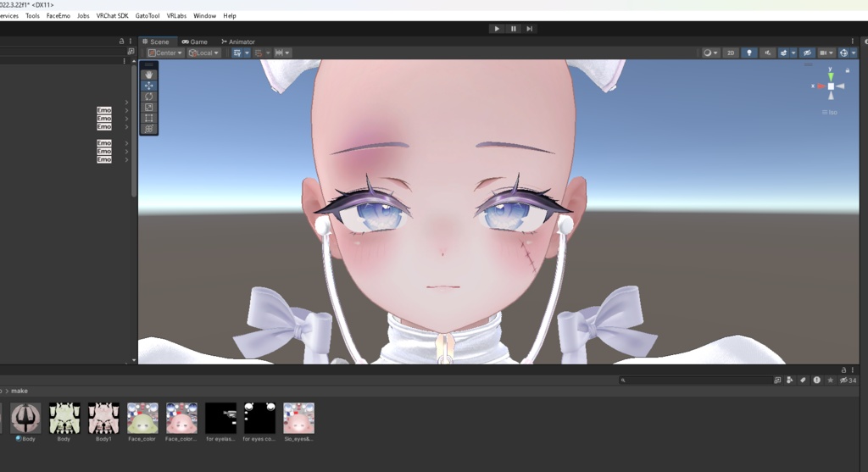Open the draw mode shading dropdown
The width and height of the screenshot is (868, 472).
tap(710, 53)
